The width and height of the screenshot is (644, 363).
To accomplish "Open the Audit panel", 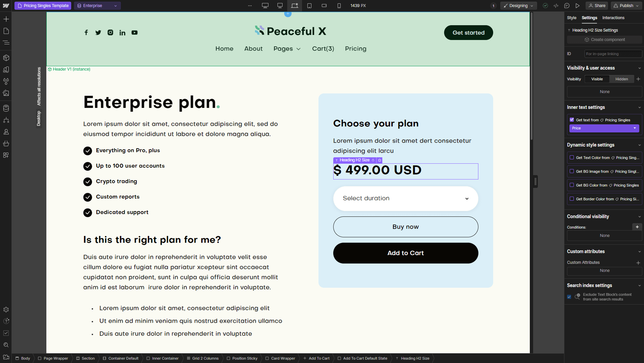I will point(6,333).
